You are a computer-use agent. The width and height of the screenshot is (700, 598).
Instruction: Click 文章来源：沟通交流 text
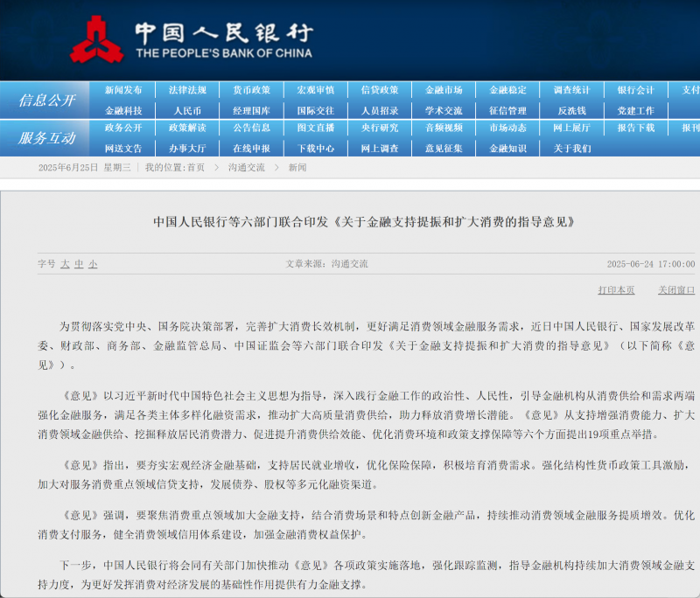tap(326, 264)
